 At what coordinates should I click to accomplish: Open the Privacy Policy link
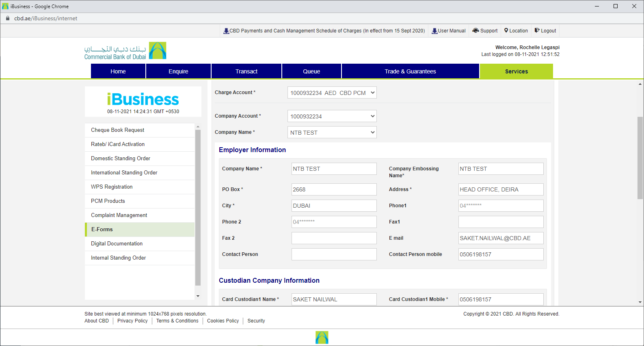click(x=132, y=321)
